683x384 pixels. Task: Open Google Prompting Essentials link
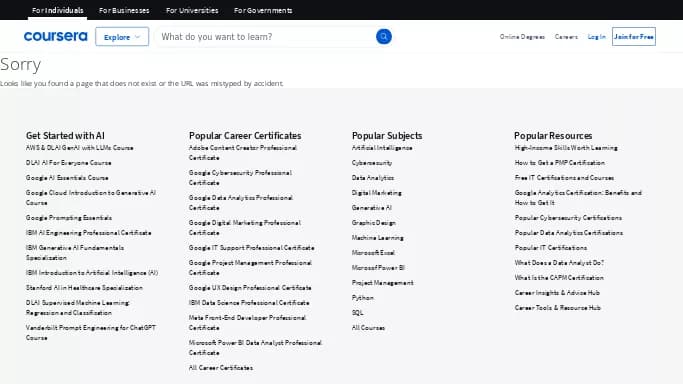[69, 218]
